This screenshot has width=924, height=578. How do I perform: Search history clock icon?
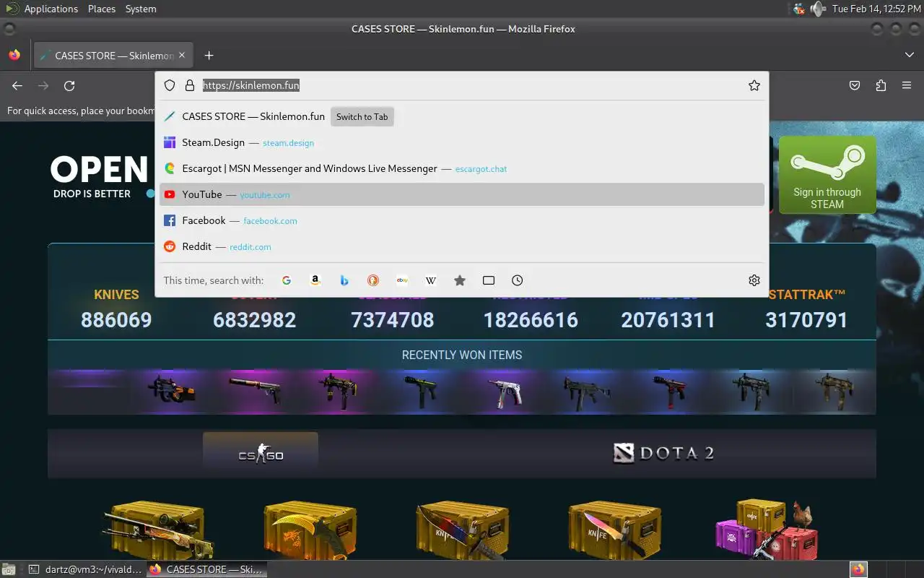pos(518,280)
